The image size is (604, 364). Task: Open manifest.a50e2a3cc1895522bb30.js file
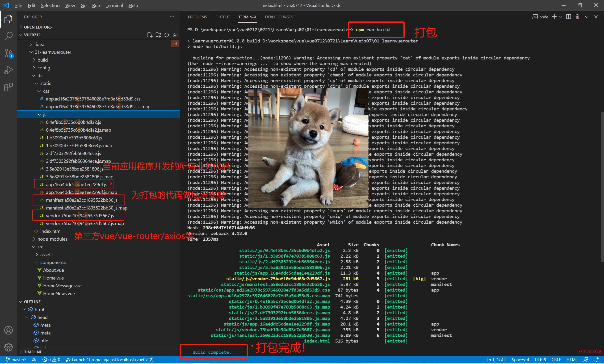(x=99, y=200)
